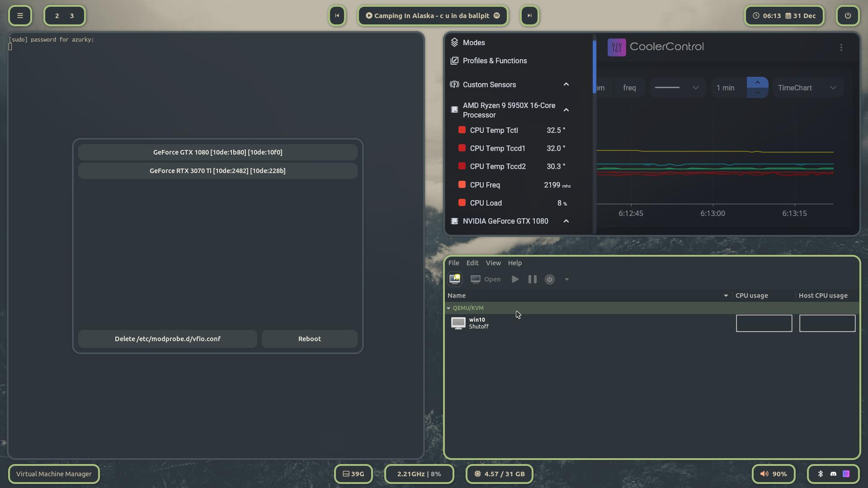This screenshot has height=488, width=868.
Task: Click the Reboot button
Action: pyautogui.click(x=310, y=339)
